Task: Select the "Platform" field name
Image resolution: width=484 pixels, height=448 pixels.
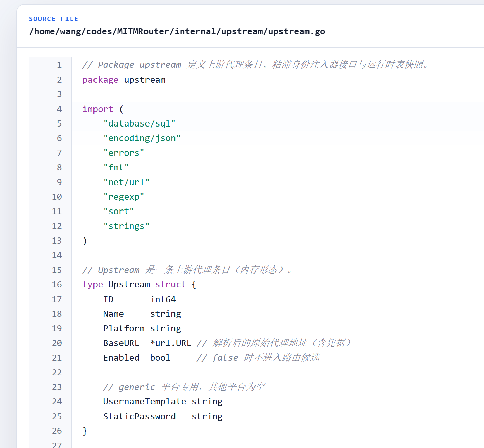Action: [124, 328]
